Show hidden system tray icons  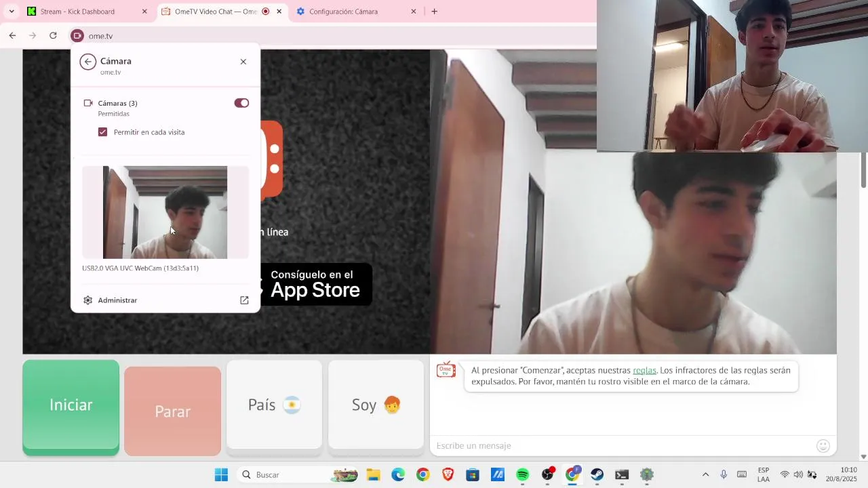tap(705, 475)
